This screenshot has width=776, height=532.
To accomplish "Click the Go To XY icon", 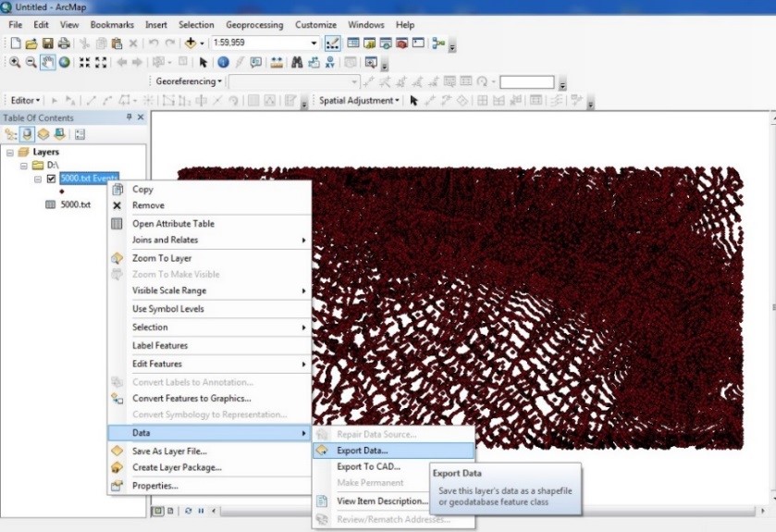I will [330, 62].
